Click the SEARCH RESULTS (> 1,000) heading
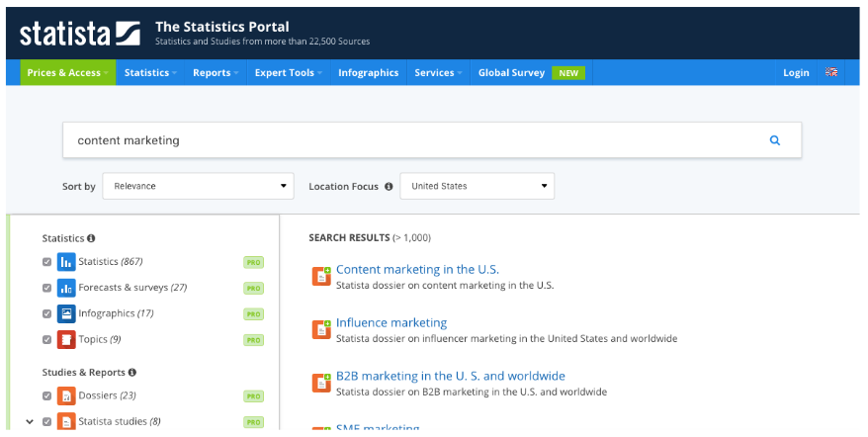 370,238
